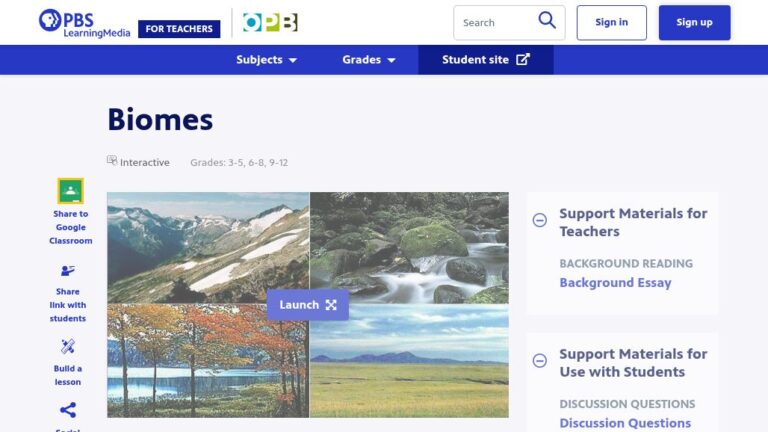Open the Discussion Questions link
768x432 pixels.
point(625,423)
